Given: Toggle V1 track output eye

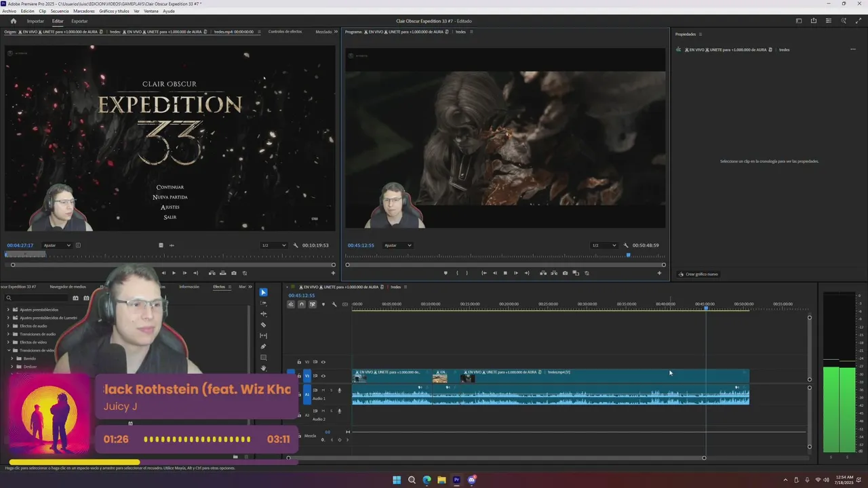Looking at the screenshot, I should click(323, 376).
